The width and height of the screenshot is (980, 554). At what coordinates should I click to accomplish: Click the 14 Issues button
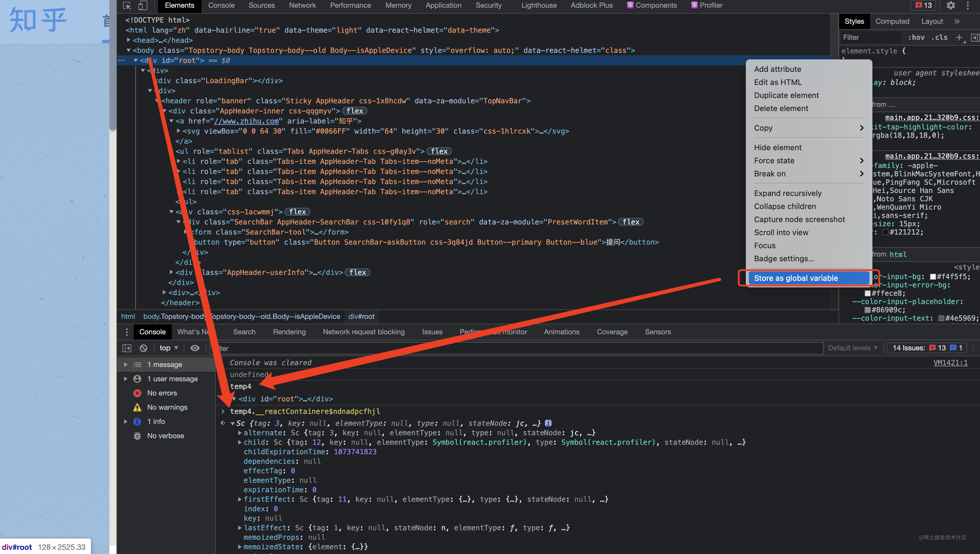click(927, 348)
